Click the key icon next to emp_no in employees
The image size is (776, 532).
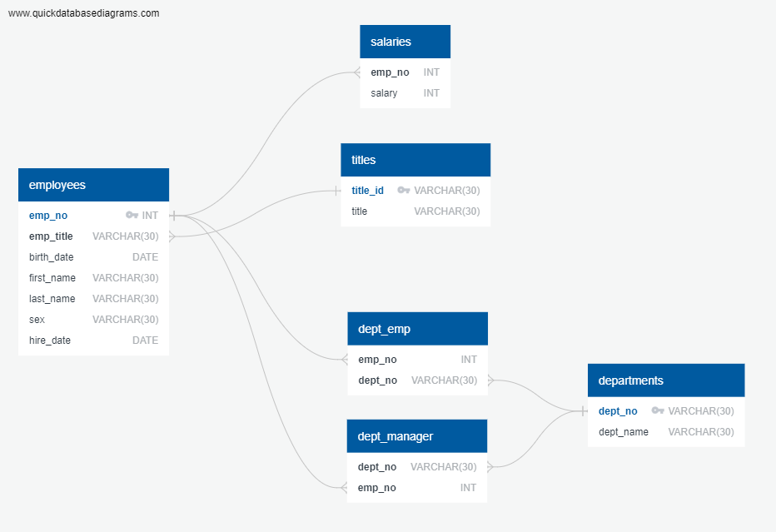pyautogui.click(x=133, y=215)
